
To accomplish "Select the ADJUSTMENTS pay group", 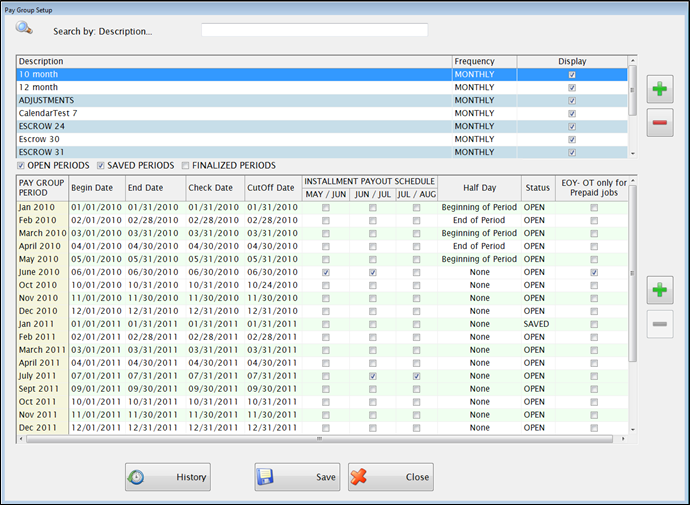I will (322, 100).
